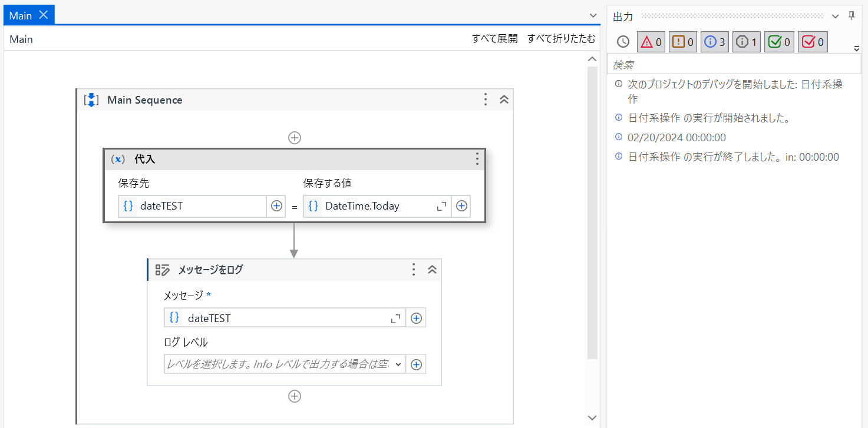Viewport: 868px width, 428px height.
Task: Click the 代入 activity variable icon
Action: point(118,159)
